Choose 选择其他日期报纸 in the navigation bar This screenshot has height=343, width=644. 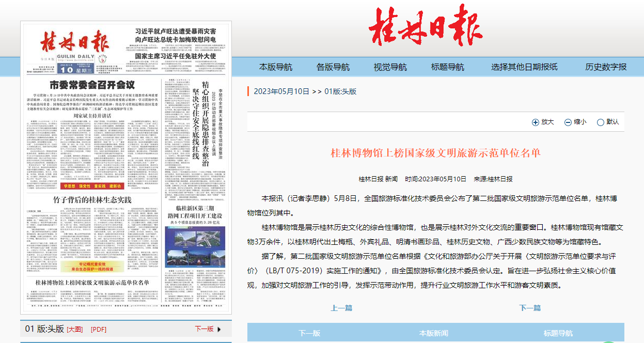pyautogui.click(x=525, y=67)
